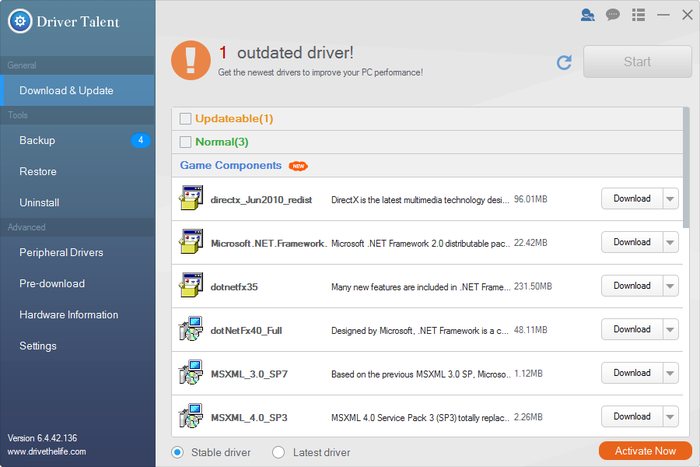This screenshot has height=467, width=700.
Task: Open dropdown arrow for dotNetFx40_Full Download
Action: coord(670,329)
